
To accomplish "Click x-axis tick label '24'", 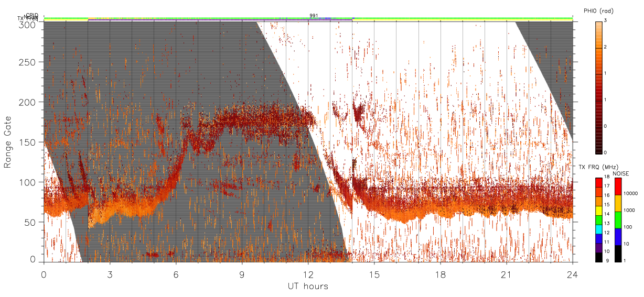I will [x=572, y=274].
